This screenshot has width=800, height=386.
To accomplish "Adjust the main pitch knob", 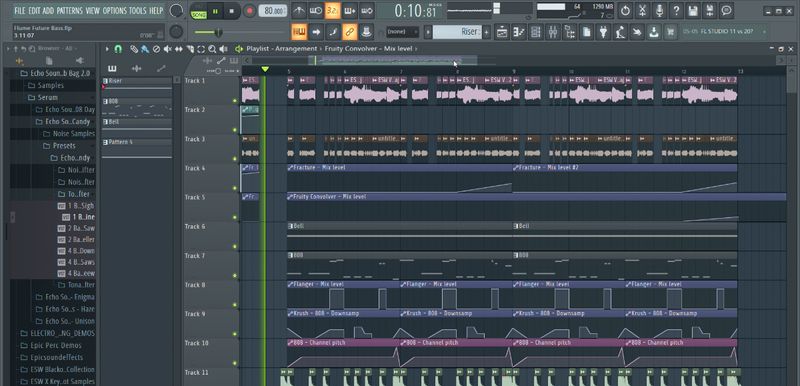I will [x=177, y=32].
